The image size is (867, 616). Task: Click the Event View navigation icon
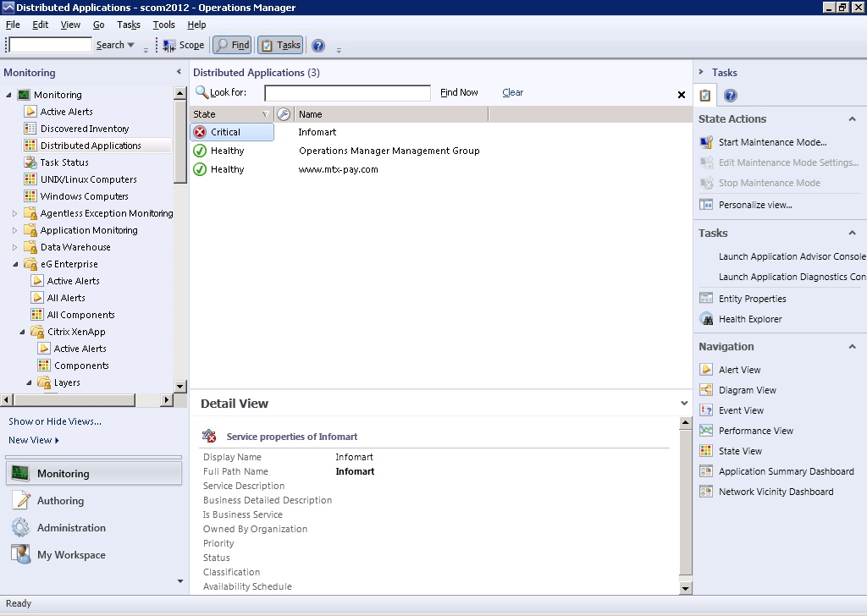[x=706, y=410]
